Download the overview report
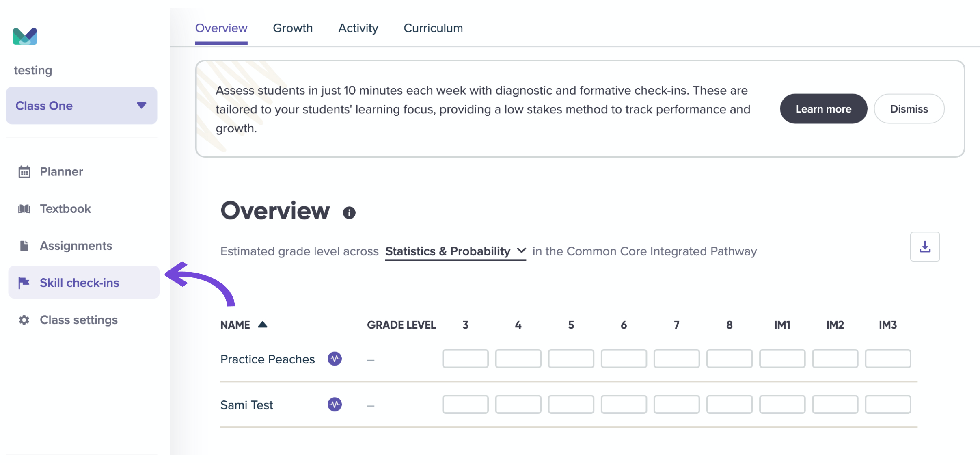Viewport: 980px width, 463px height. (925, 247)
